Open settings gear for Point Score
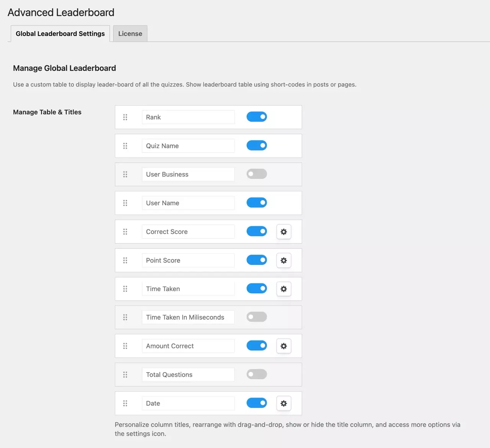This screenshot has height=448, width=490. (x=284, y=260)
